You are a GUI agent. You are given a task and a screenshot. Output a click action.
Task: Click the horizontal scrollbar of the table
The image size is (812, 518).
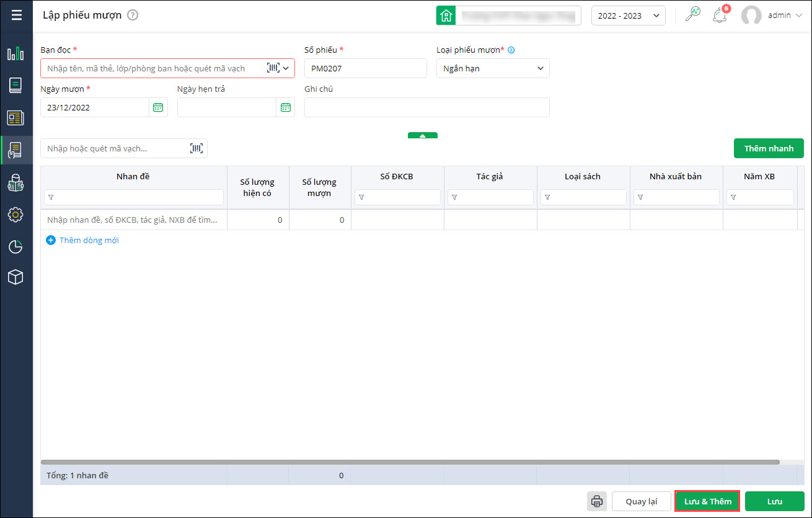point(410,462)
